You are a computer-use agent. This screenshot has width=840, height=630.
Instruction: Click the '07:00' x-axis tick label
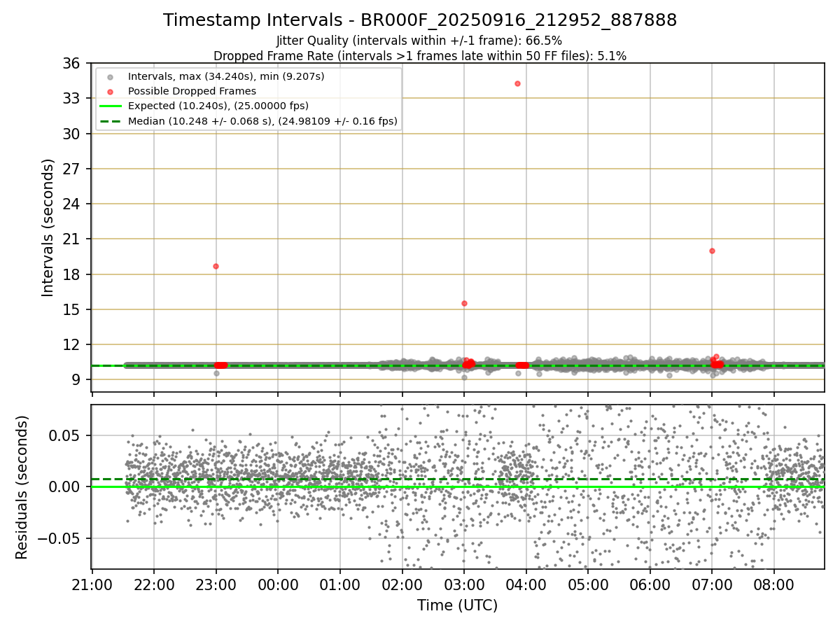tap(712, 584)
